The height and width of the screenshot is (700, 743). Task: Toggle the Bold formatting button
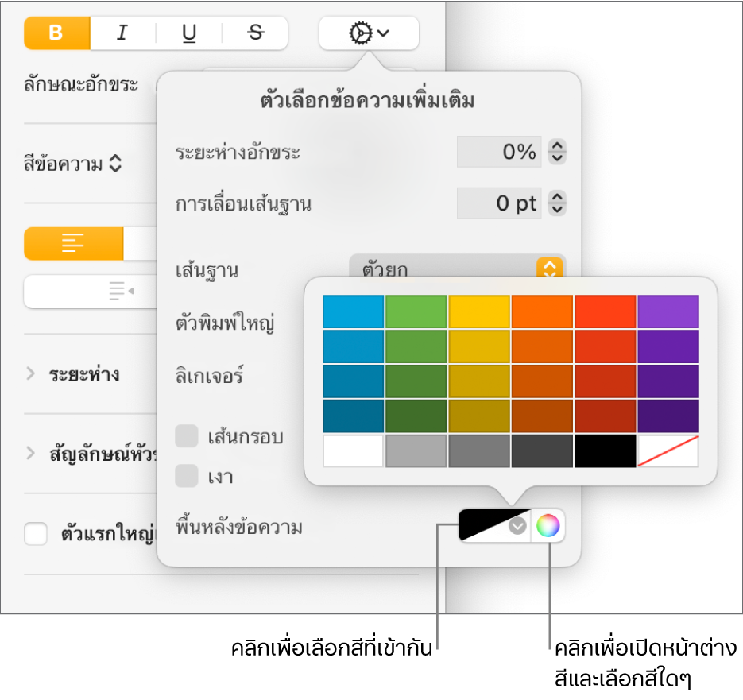[57, 33]
